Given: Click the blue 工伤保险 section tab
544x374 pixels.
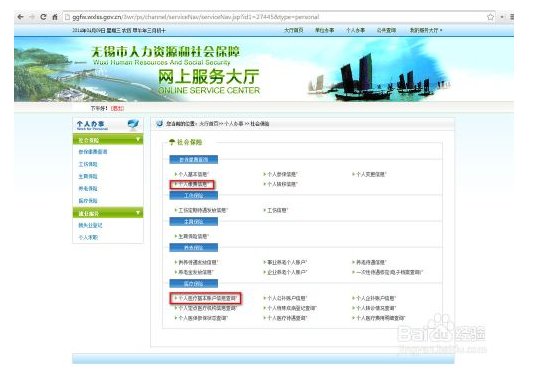Looking at the screenshot, I should coord(194,196).
